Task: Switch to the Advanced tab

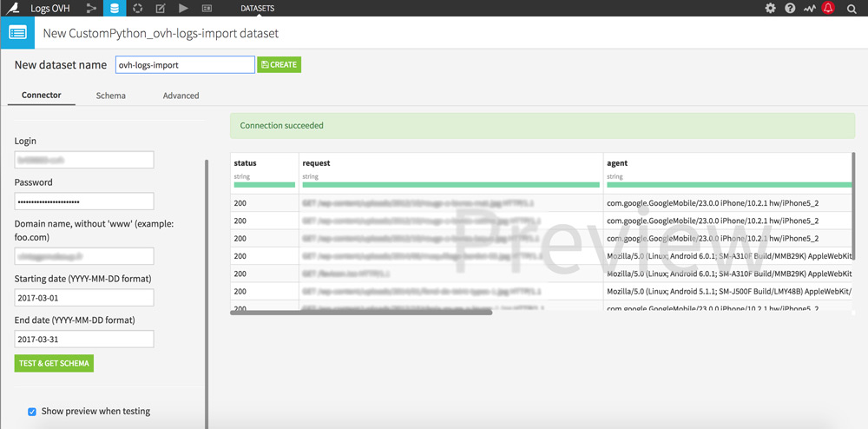Action: click(181, 96)
